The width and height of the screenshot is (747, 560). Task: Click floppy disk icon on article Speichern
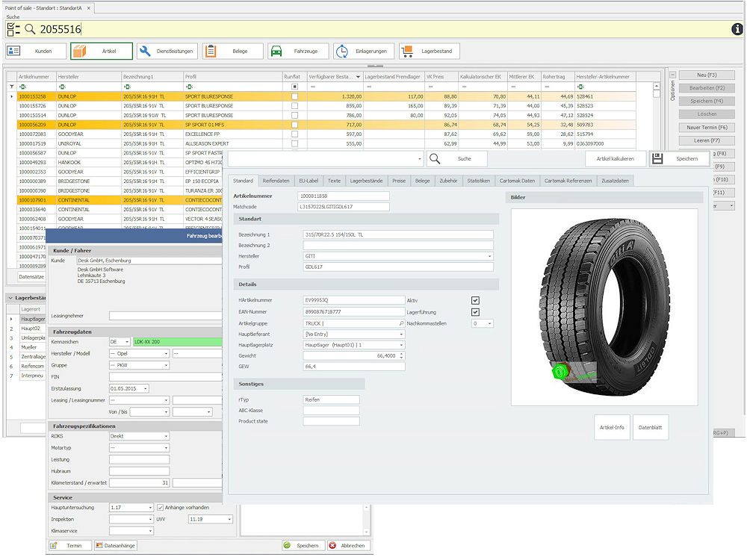(657, 158)
